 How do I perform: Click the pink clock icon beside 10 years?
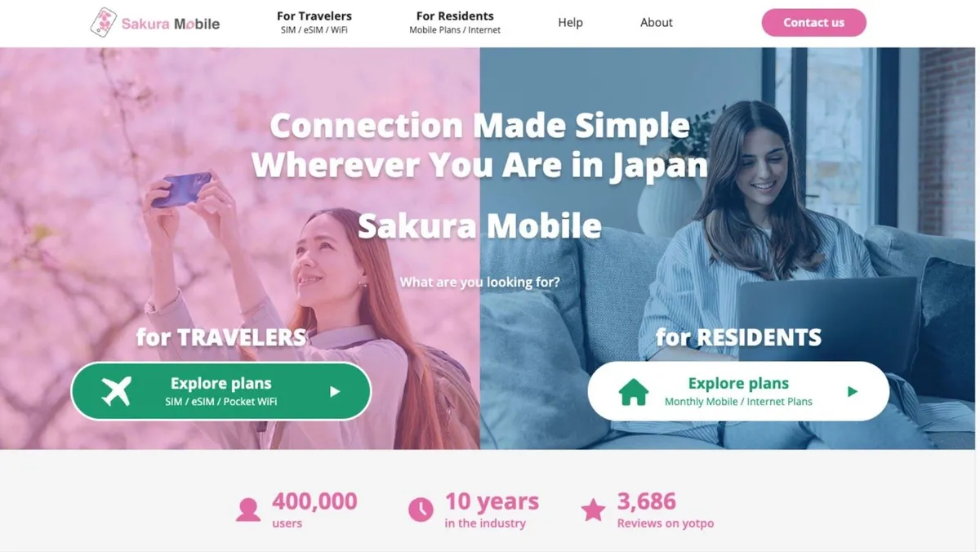[x=421, y=510]
